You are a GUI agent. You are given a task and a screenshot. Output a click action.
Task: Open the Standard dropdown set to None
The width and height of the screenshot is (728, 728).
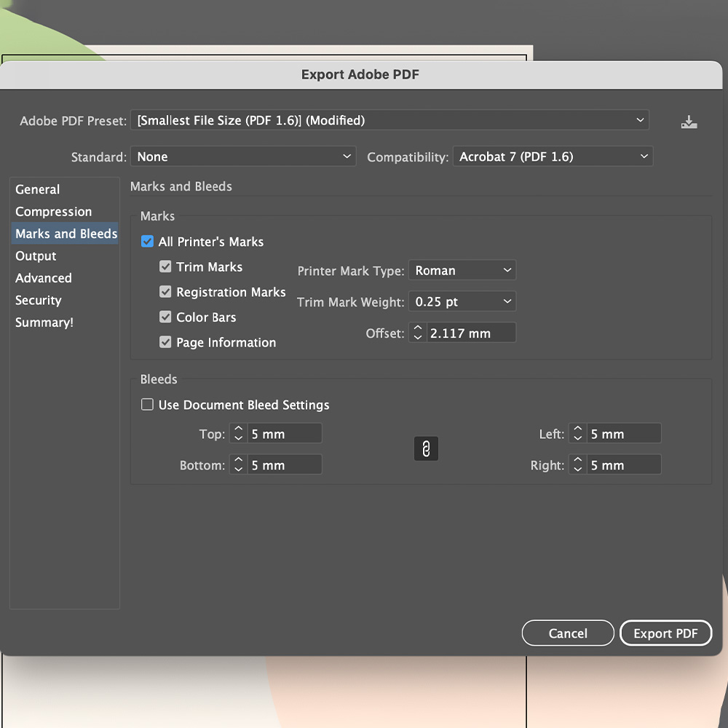(x=243, y=157)
